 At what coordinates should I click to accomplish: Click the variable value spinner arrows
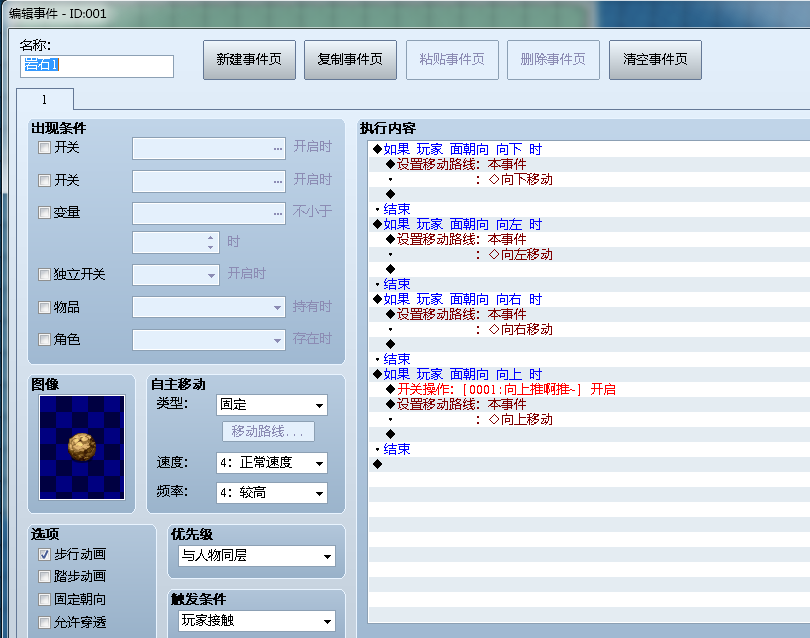pos(210,242)
